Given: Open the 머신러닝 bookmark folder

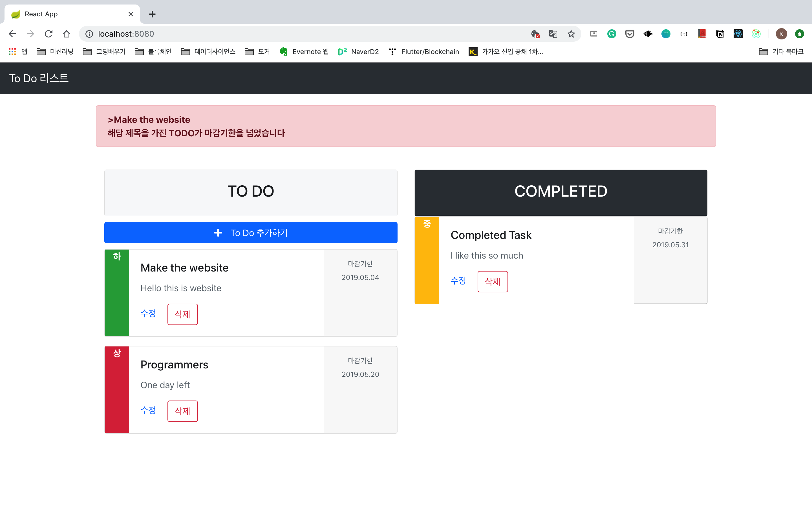Looking at the screenshot, I should (55, 52).
